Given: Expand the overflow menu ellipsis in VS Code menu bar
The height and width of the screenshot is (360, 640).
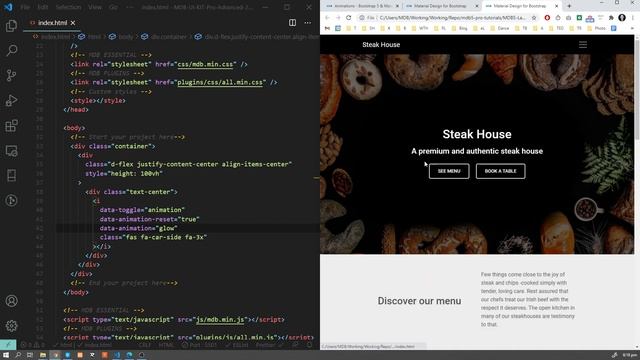Looking at the screenshot, I should [x=129, y=7].
